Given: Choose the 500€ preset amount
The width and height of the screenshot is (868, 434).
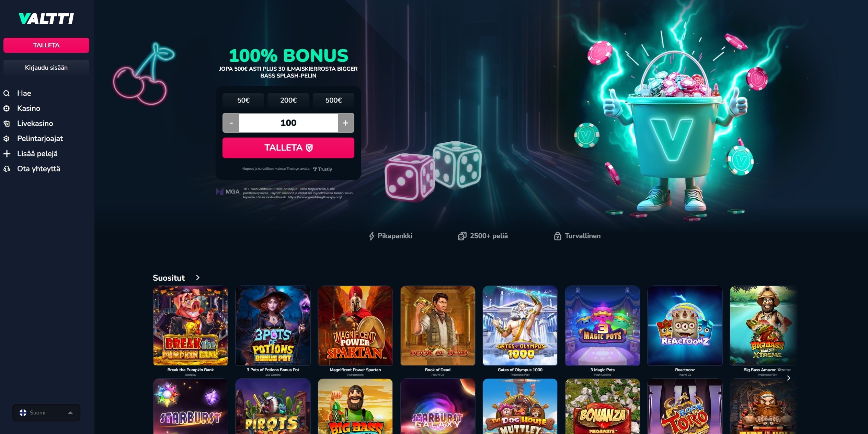Looking at the screenshot, I should point(333,100).
